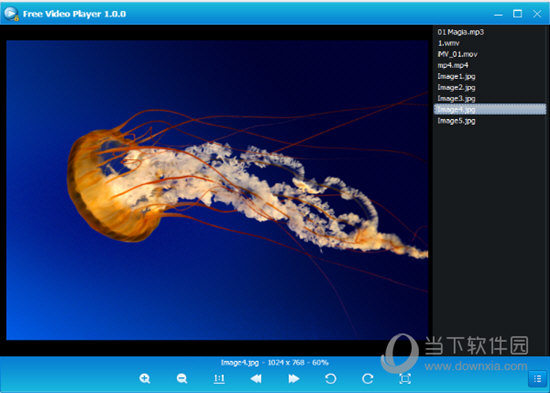Image resolution: width=550 pixels, height=393 pixels.
Task: Select MV_01.mov in playlist
Action: pyautogui.click(x=490, y=54)
